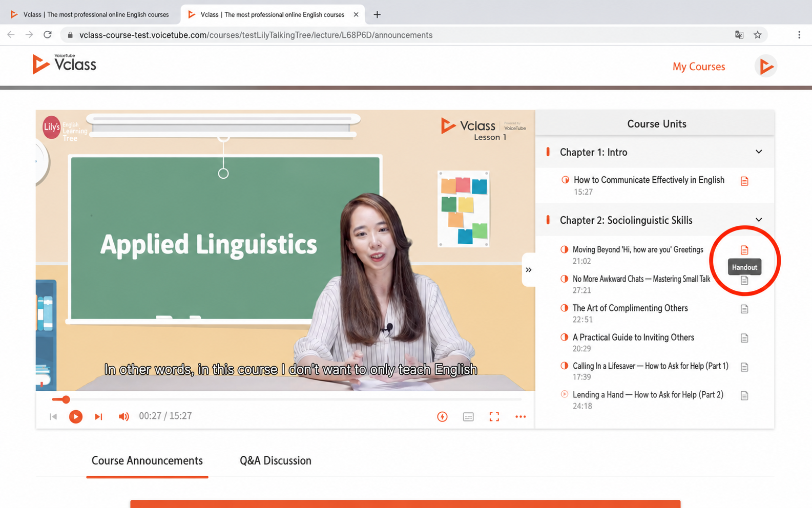Image resolution: width=812 pixels, height=508 pixels.
Task: Go to the previous lesson video
Action: (53, 417)
